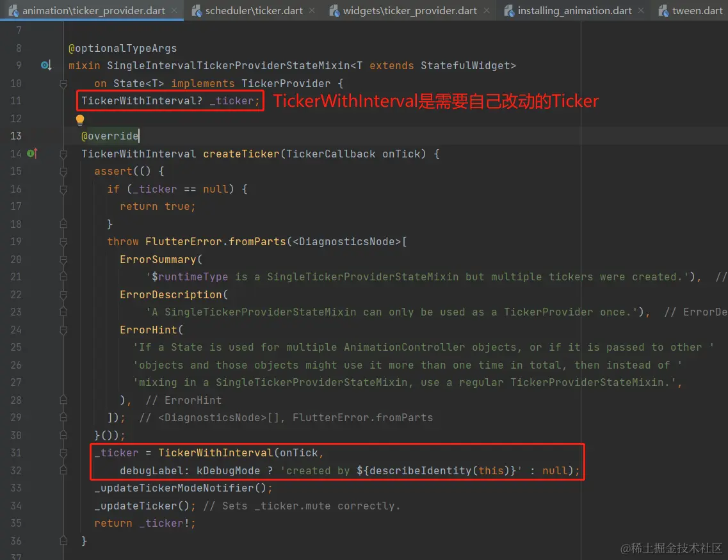Click the @optionalTypeArgs annotation
This screenshot has height=560, width=728.
click(122, 48)
